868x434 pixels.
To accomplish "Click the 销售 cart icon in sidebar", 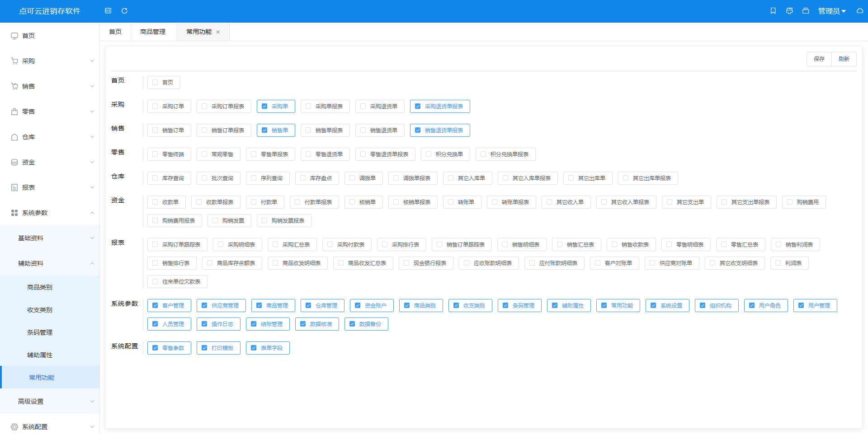I will point(14,86).
